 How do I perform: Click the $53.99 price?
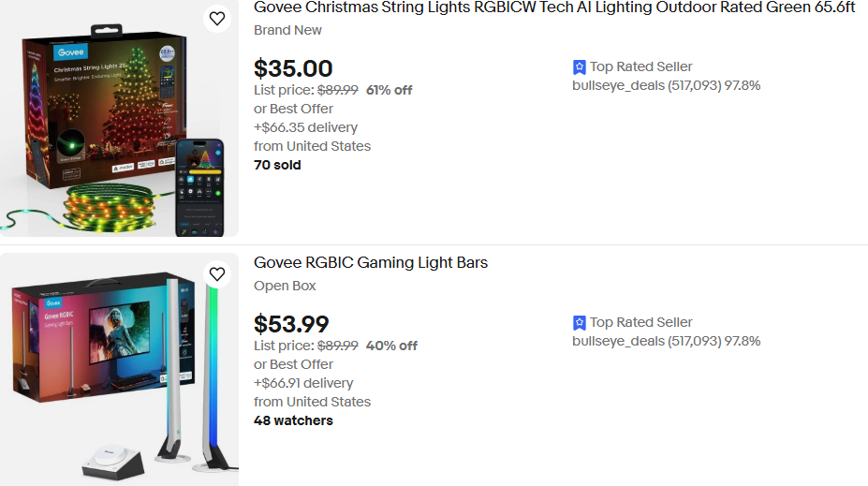click(x=291, y=324)
